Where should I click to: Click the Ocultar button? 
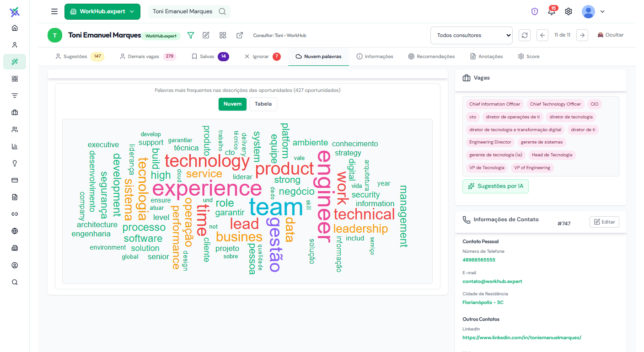pyautogui.click(x=611, y=35)
